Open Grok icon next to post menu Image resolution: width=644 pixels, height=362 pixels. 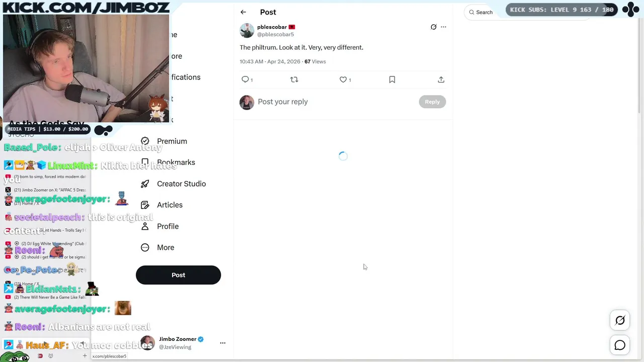pyautogui.click(x=433, y=27)
